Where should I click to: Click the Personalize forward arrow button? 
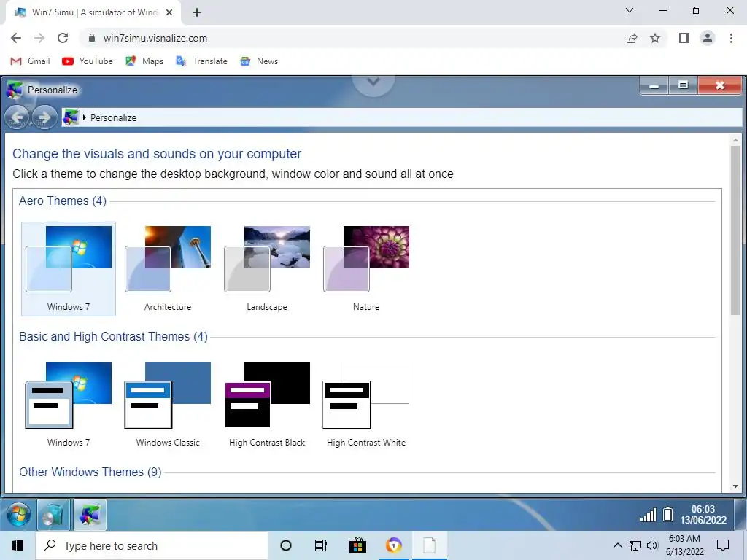44,117
